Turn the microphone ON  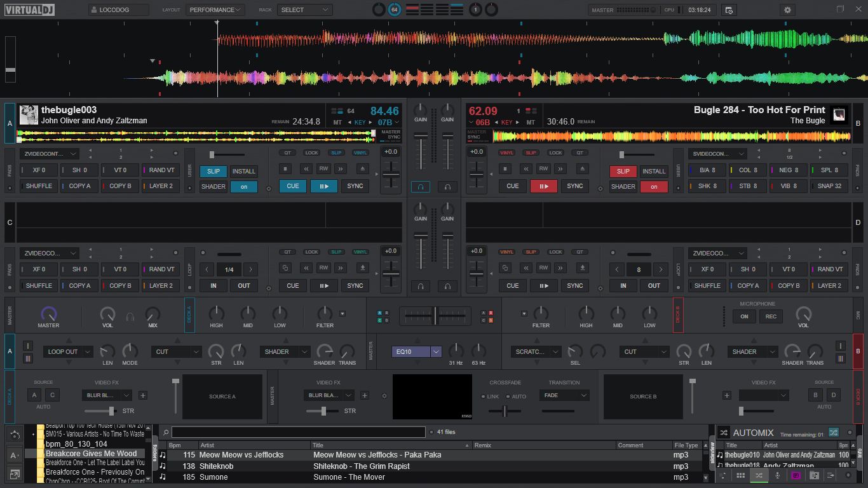[744, 316]
